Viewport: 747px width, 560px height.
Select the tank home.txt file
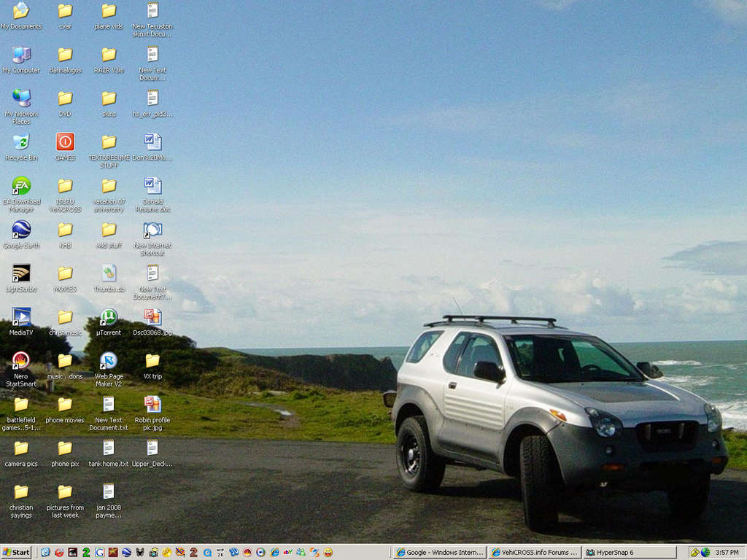(109, 453)
